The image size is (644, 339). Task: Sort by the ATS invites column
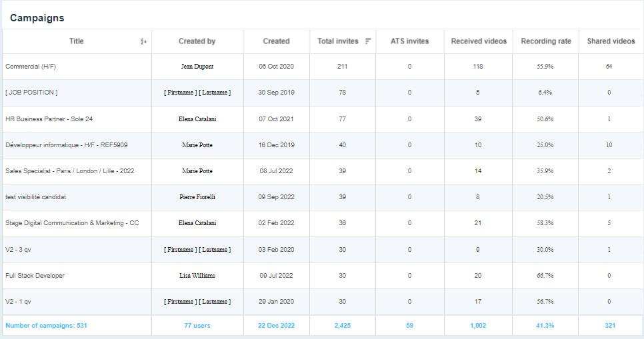click(409, 41)
